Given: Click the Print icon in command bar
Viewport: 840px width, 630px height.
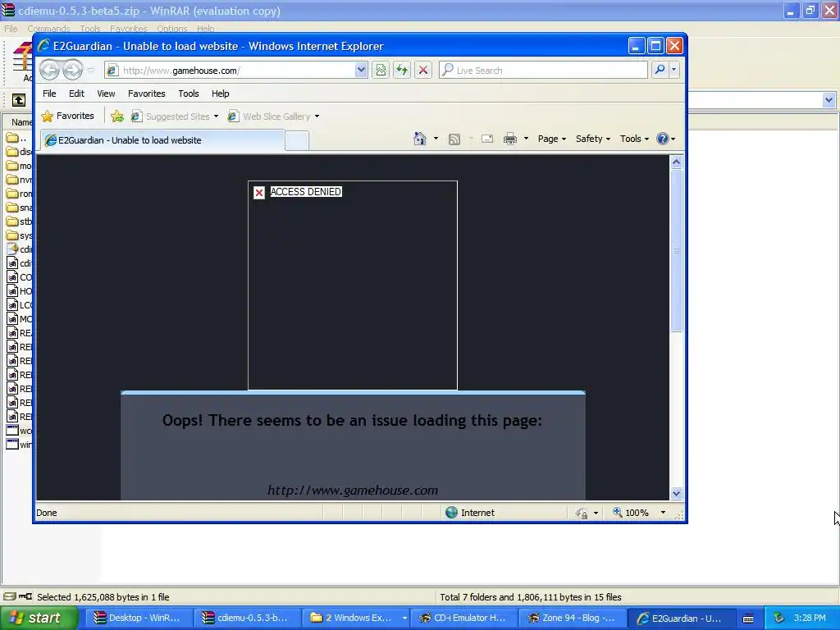Looking at the screenshot, I should click(x=510, y=139).
